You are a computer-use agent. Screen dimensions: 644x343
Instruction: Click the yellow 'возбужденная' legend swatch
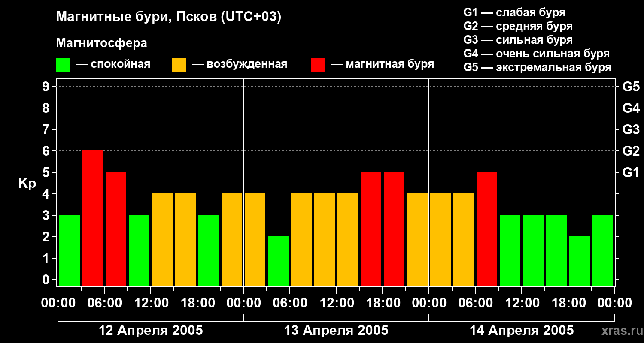(179, 65)
